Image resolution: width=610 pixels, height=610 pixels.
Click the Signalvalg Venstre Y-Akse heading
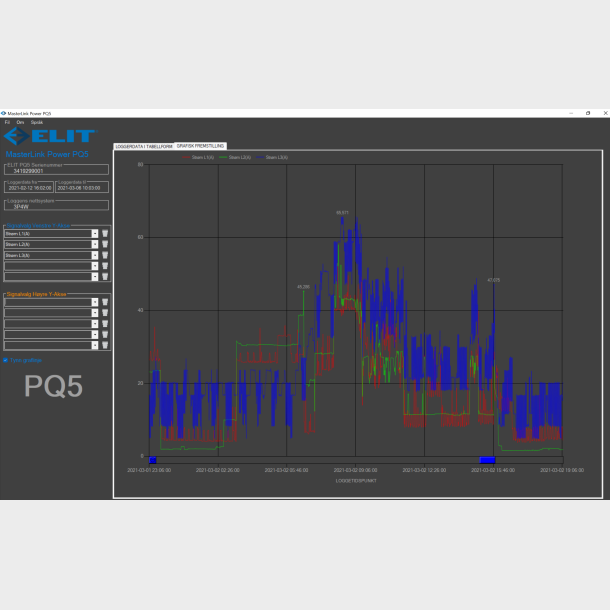[38, 226]
